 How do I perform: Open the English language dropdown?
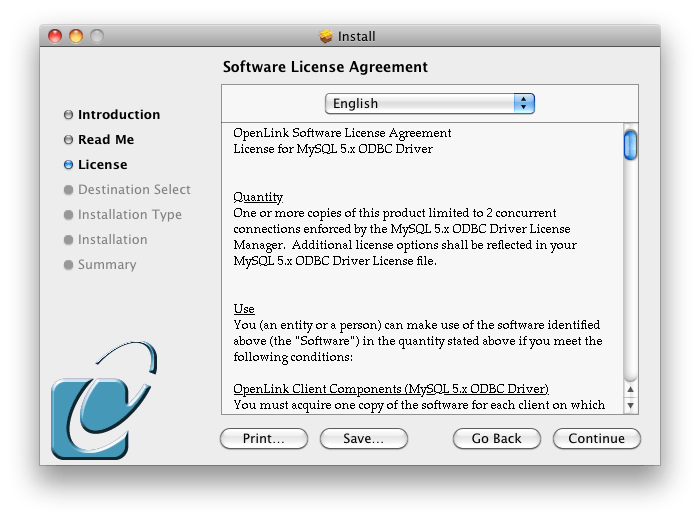click(x=429, y=104)
